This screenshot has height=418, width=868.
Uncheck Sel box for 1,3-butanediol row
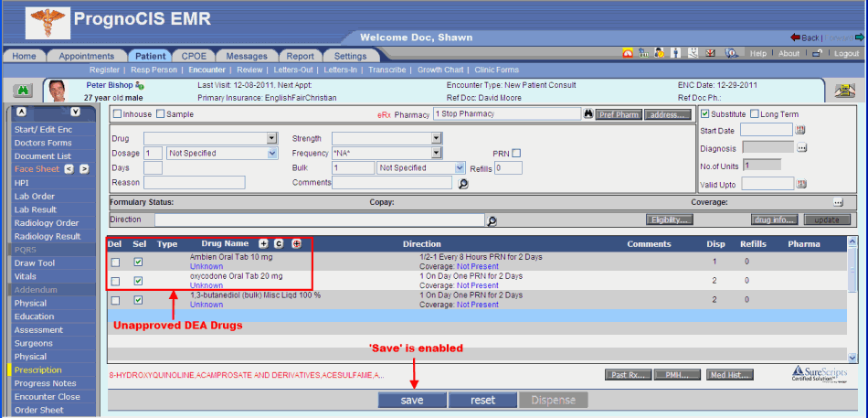[138, 301]
